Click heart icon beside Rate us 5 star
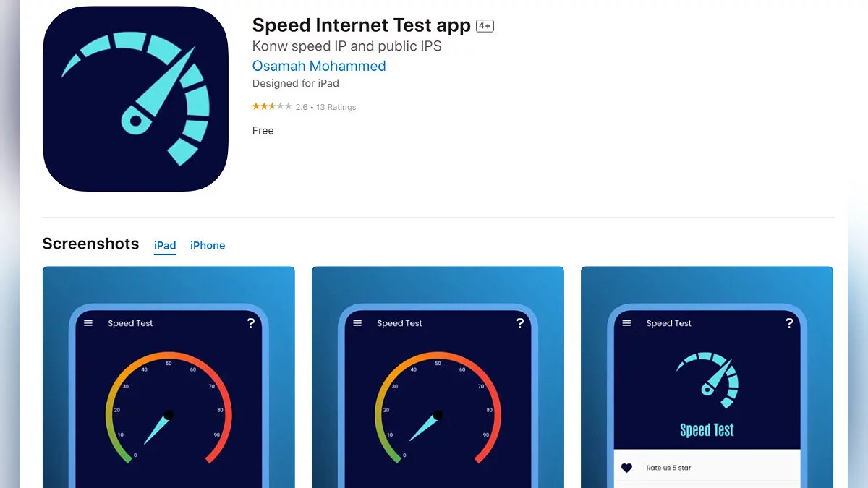Viewport: 868px width, 488px height. click(627, 468)
